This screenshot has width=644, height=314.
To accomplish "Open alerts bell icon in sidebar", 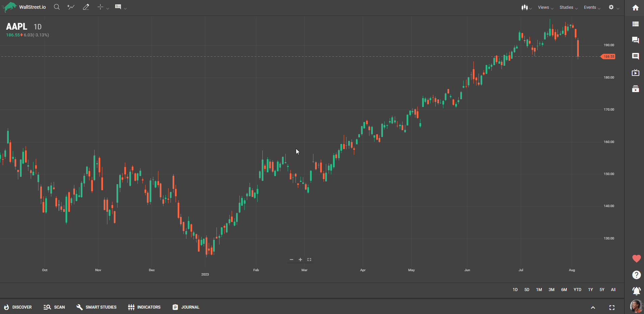I will [x=636, y=291].
